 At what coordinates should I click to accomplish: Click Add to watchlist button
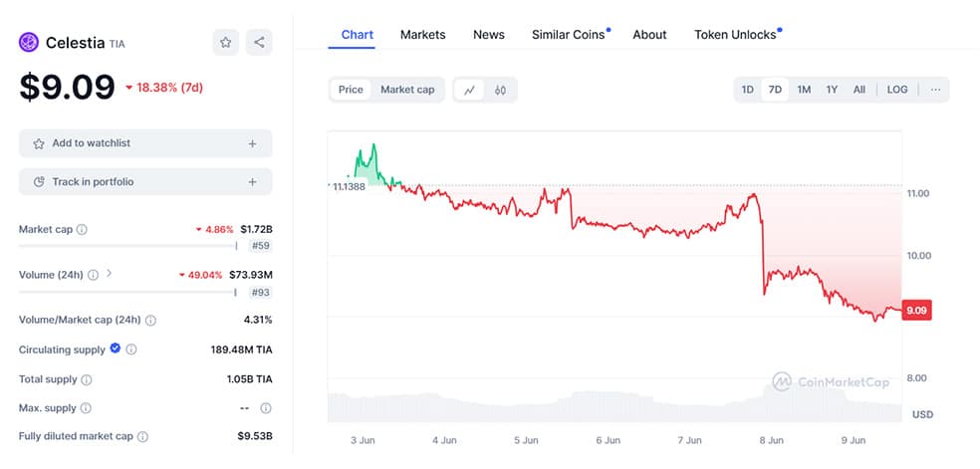[145, 143]
